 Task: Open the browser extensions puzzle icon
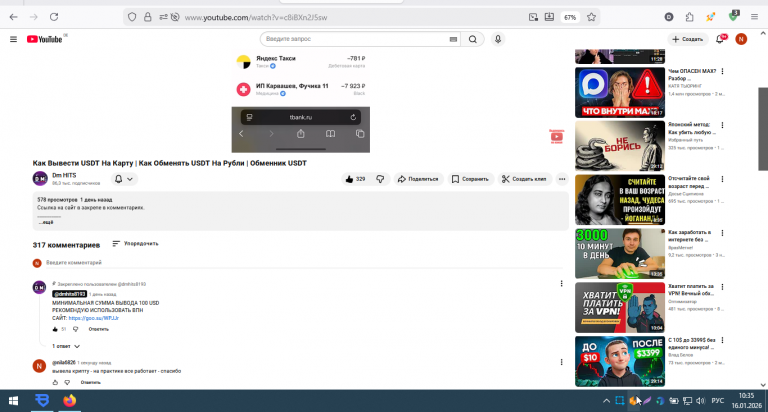(689, 17)
